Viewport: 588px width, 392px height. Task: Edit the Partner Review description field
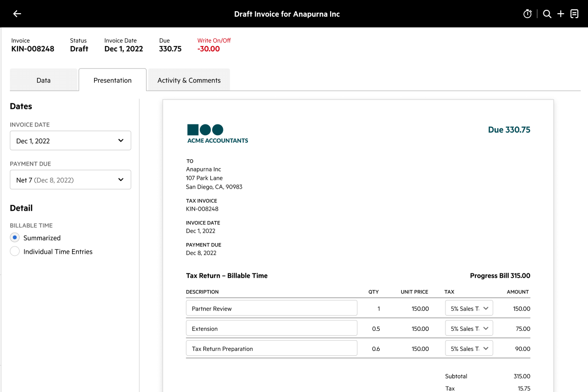[x=271, y=309]
